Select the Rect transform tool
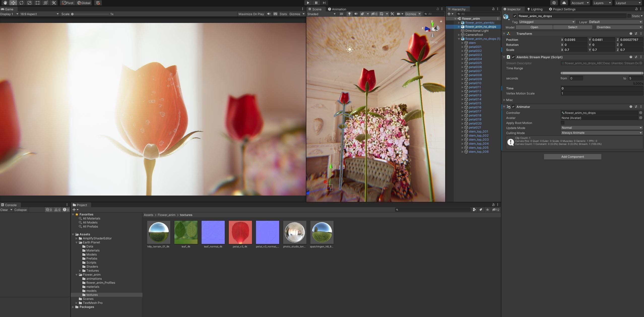Viewport: 644px width, 317px height. [x=37, y=3]
